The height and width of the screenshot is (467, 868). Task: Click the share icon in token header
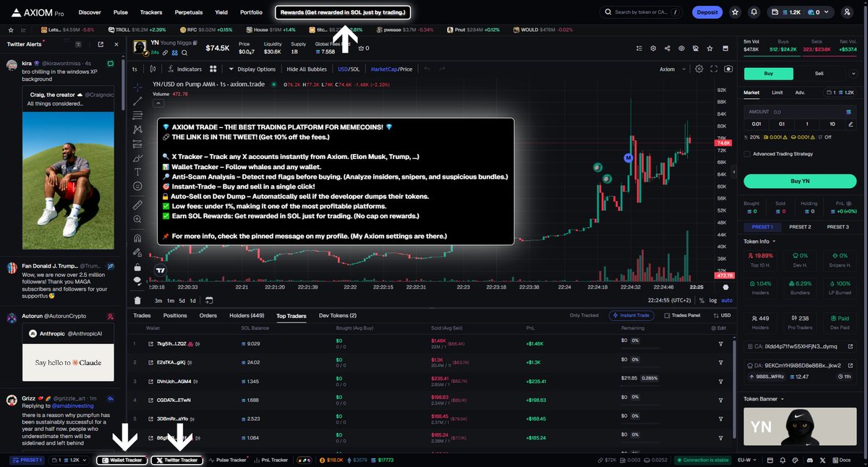[x=667, y=48]
